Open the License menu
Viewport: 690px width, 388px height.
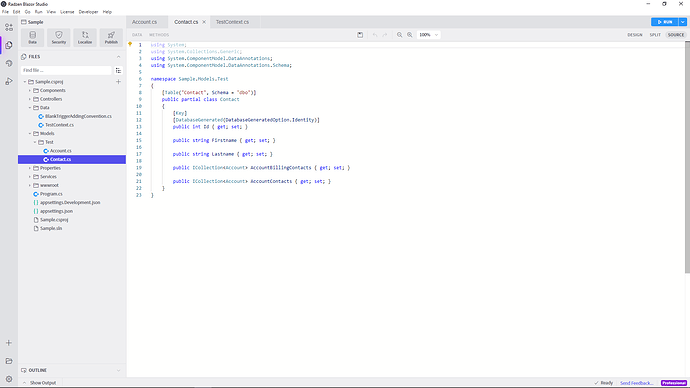(67, 12)
